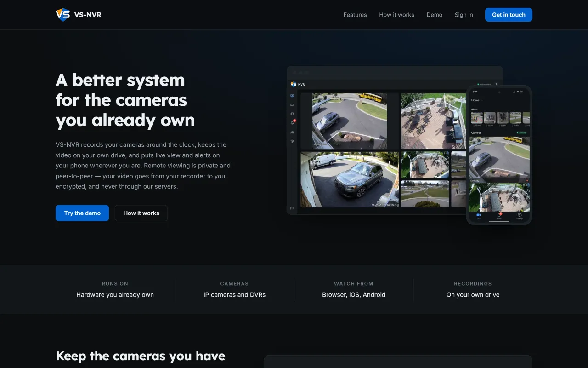This screenshot has width=588, height=368.
Task: Click the Get in touch button
Action: [509, 15]
